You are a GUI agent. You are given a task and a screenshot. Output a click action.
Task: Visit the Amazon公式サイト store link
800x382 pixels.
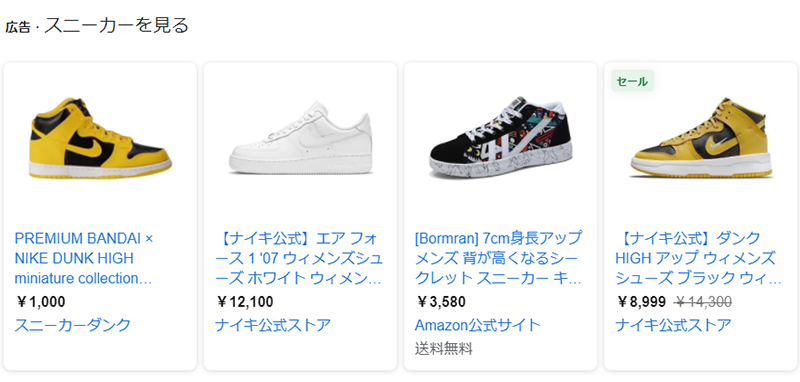[477, 325]
